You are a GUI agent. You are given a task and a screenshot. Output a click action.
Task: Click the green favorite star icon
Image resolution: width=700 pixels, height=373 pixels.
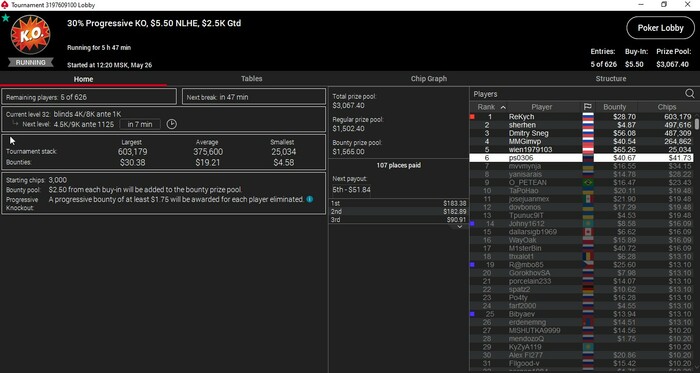(x=5, y=18)
